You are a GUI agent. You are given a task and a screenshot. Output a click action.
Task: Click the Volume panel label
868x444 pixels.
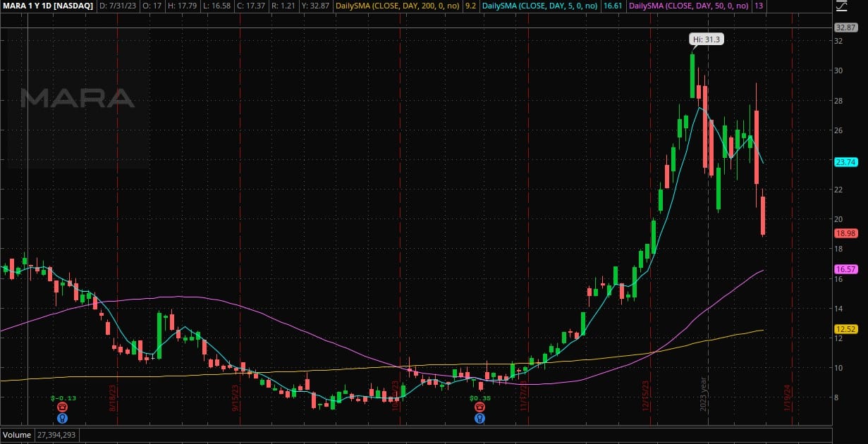pos(16,436)
